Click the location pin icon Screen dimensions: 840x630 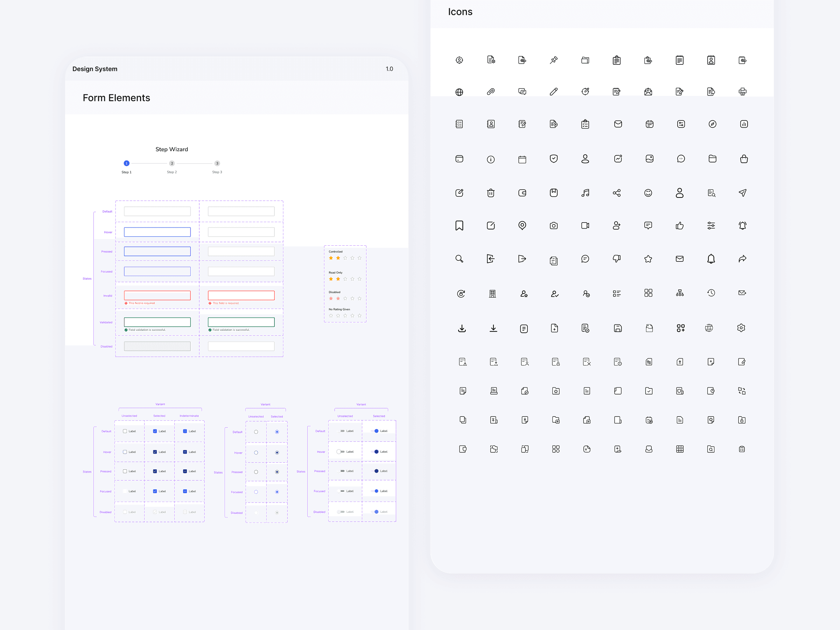point(522,225)
